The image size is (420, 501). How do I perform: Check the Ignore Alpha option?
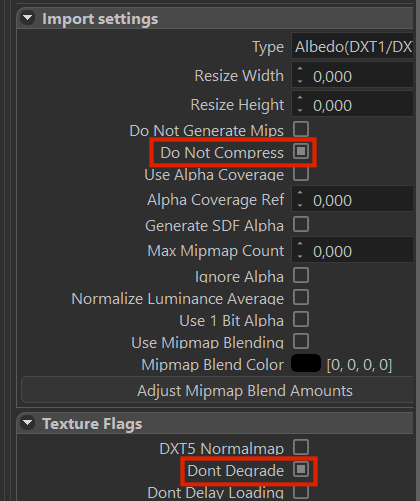(301, 275)
